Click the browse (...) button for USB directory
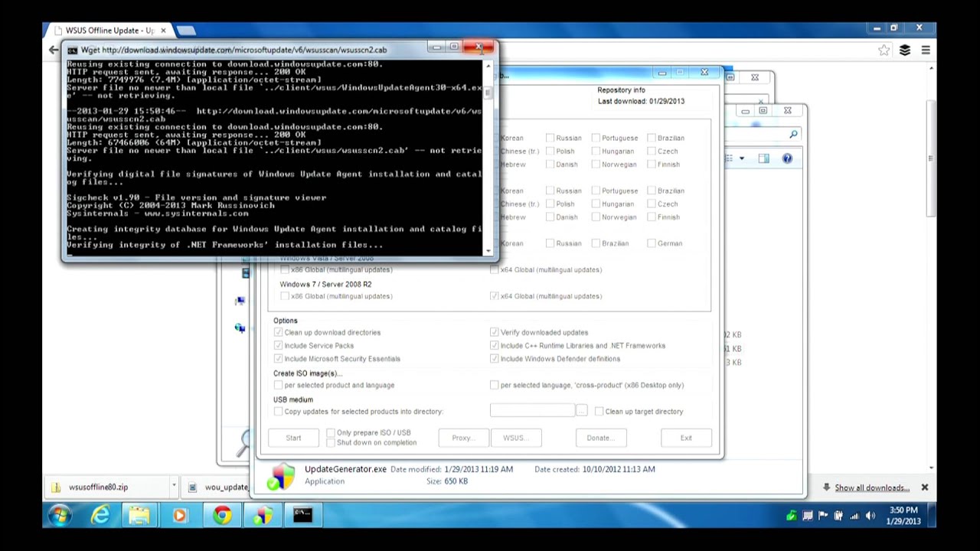 tap(582, 411)
